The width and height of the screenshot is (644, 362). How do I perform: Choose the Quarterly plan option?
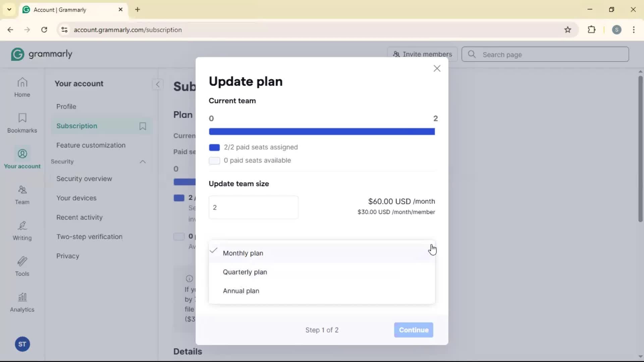245,272
